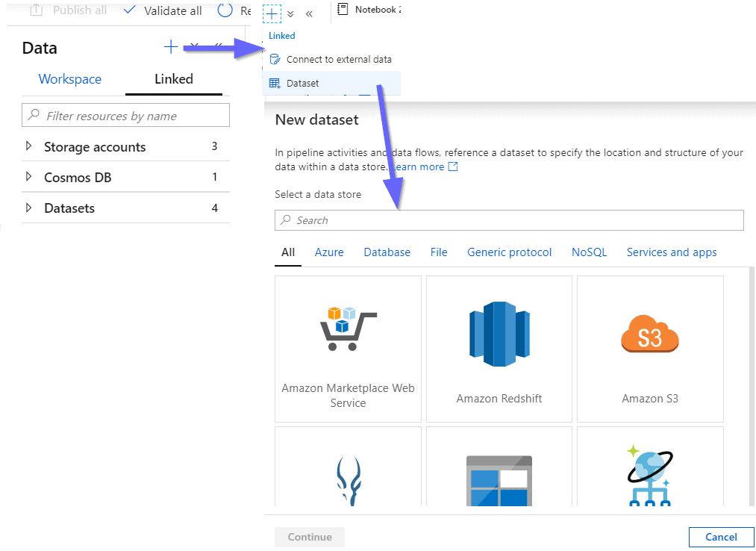Select the Cosmos DB label in the tree

tap(78, 178)
